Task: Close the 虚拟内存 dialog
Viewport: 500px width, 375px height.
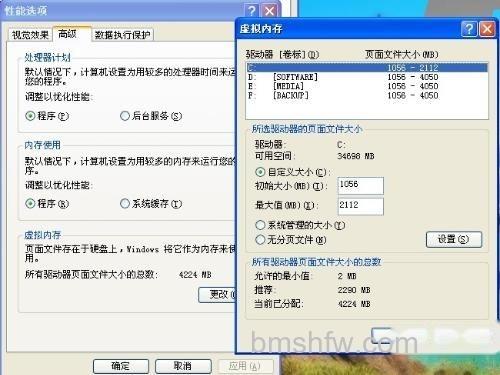Action: [x=487, y=29]
